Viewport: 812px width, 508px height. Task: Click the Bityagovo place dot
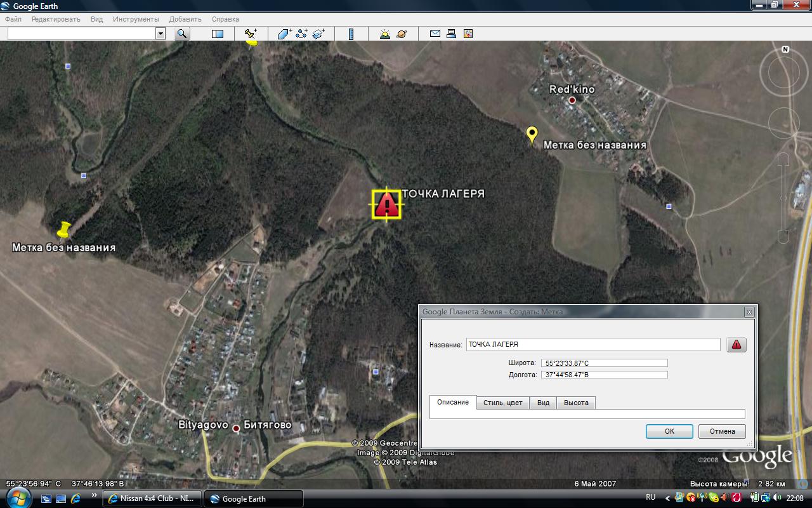coord(236,429)
